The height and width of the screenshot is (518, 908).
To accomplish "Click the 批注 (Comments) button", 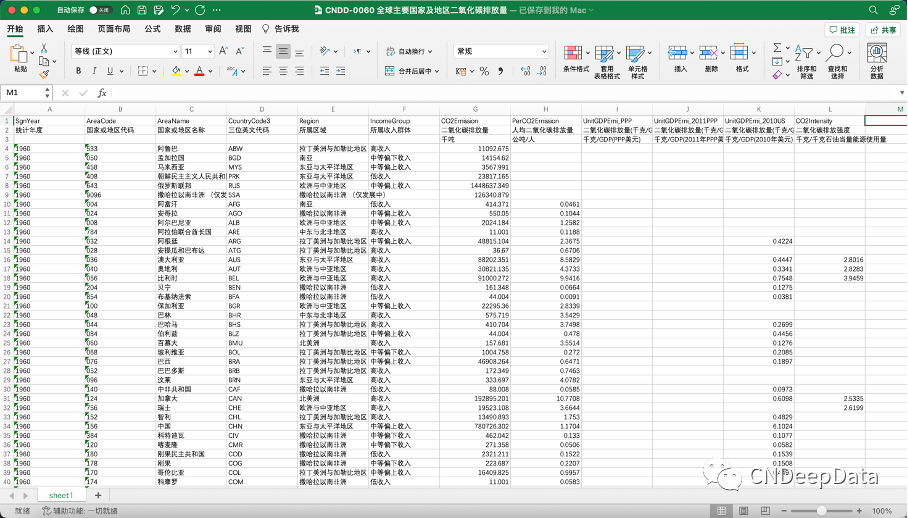I will pos(843,30).
